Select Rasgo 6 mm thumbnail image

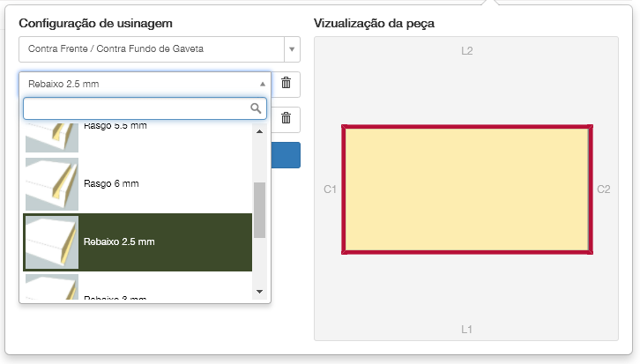click(x=52, y=184)
